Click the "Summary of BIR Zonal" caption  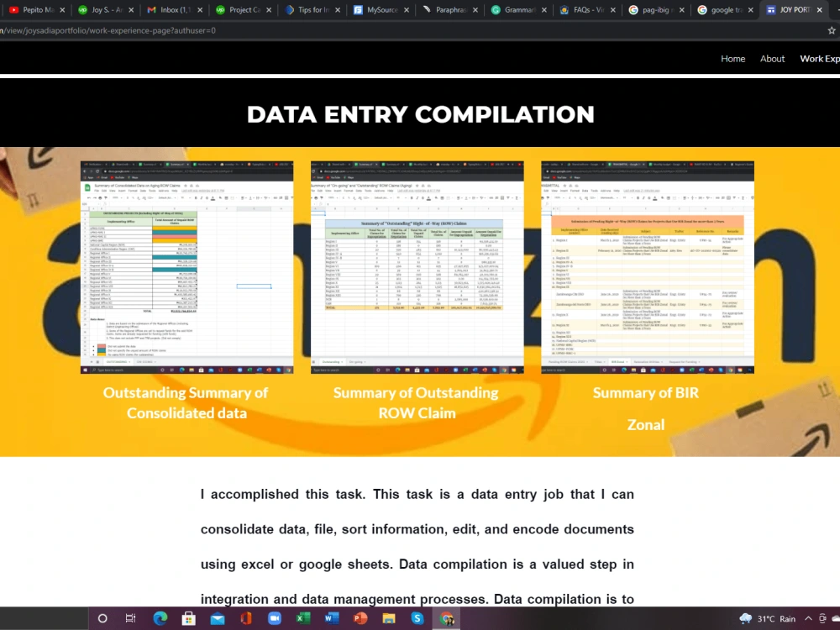[x=646, y=408]
